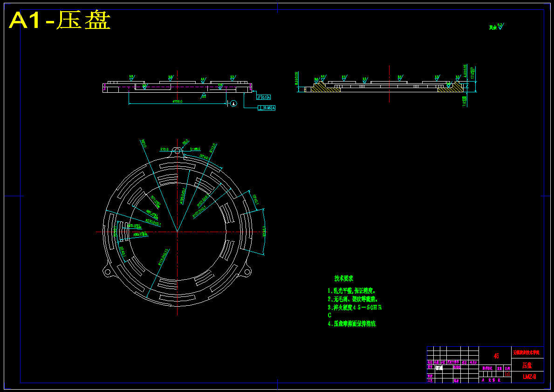
Task: Click the datum A circle symbol
Action: tap(233, 103)
